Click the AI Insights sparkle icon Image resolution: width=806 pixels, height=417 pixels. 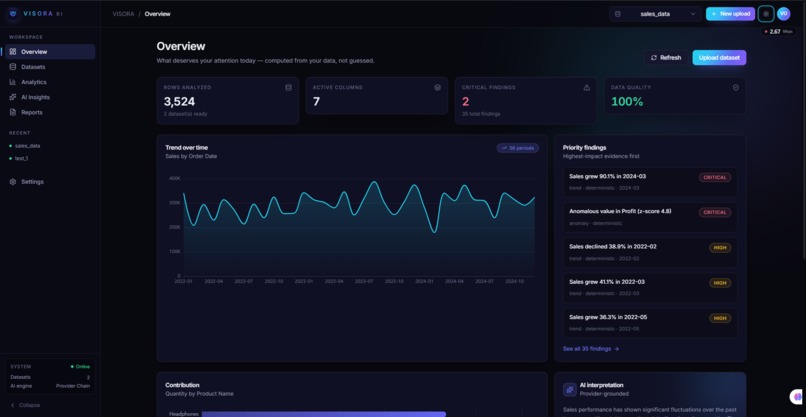pos(13,97)
